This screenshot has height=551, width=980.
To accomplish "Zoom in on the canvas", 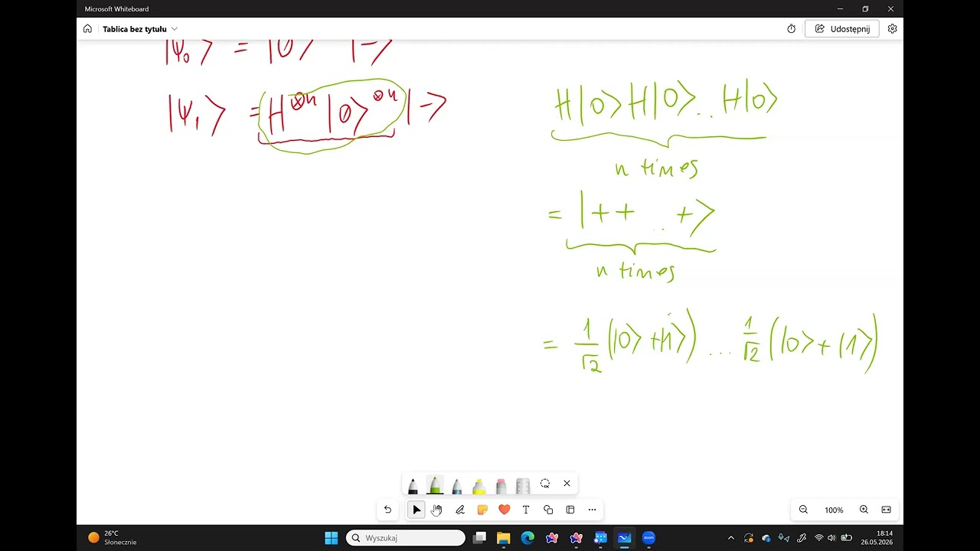I will (864, 510).
